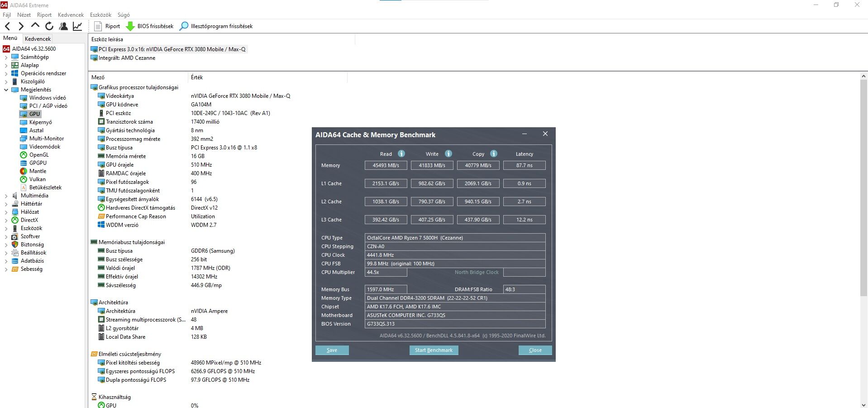
Task: Click Write info icon in benchmark
Action: [448, 154]
